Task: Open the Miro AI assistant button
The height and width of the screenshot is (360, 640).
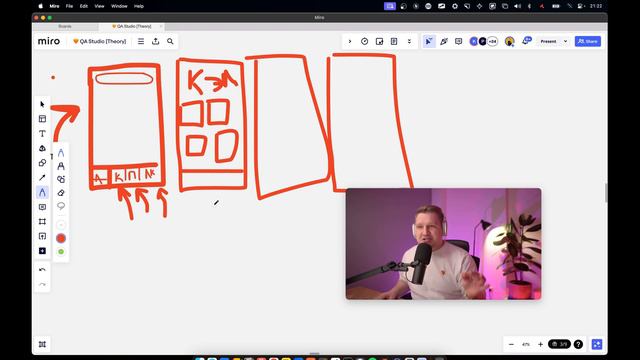Action: (x=597, y=344)
